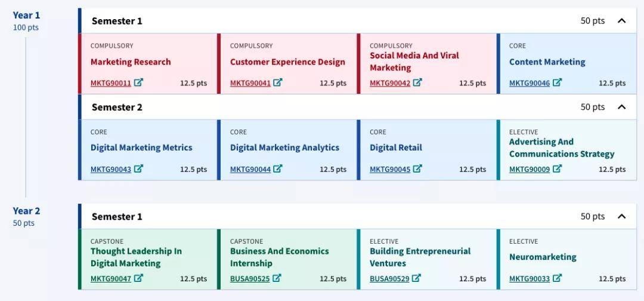The image size is (644, 301).
Task: Open external link icon beside MKTG90041
Action: coord(278,83)
